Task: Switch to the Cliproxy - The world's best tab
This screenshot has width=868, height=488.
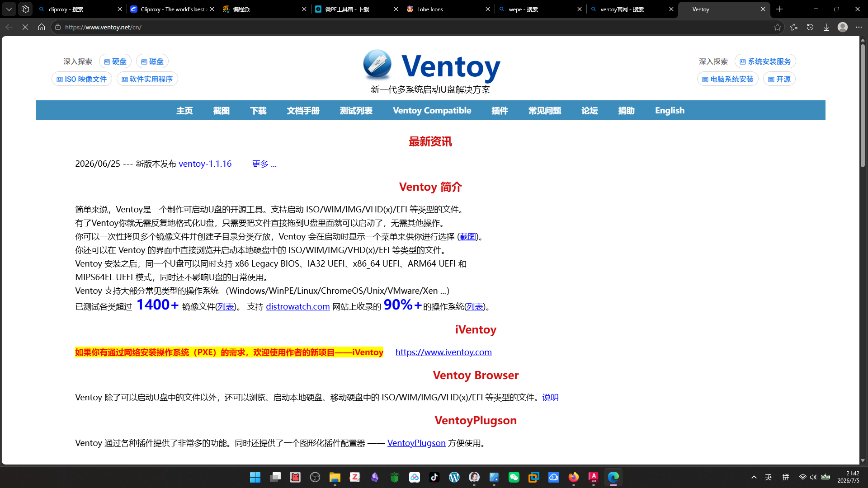Action: (x=173, y=9)
